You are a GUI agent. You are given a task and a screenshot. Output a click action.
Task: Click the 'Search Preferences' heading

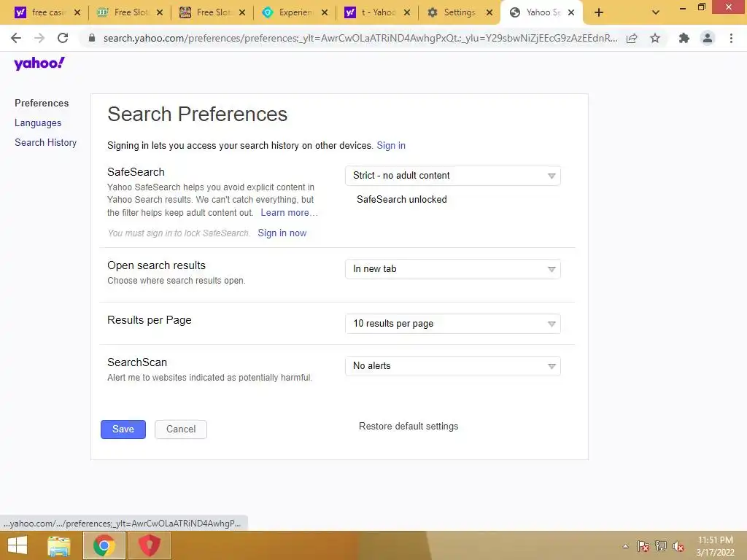click(197, 114)
